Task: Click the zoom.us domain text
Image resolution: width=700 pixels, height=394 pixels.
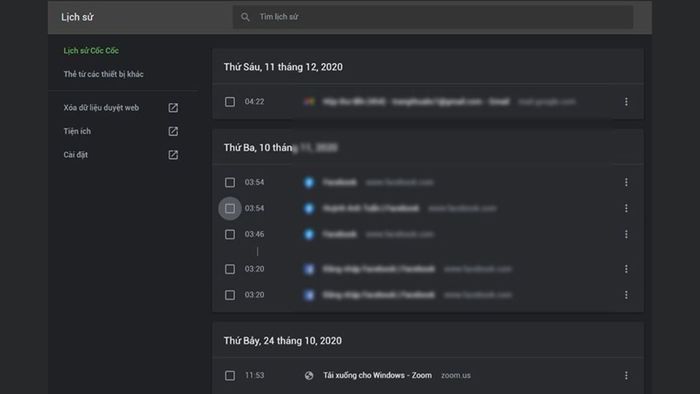Action: [x=456, y=375]
